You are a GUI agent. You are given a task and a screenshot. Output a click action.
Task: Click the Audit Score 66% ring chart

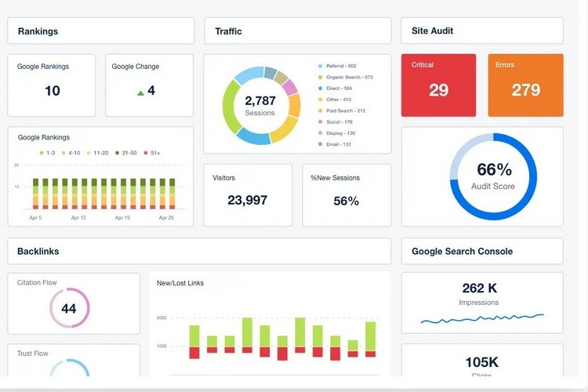tap(493, 176)
